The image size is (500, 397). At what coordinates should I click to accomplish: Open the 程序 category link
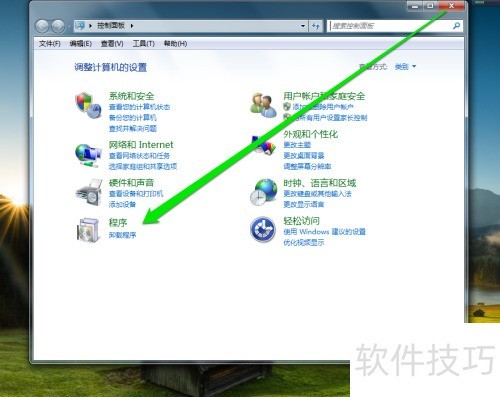point(118,222)
